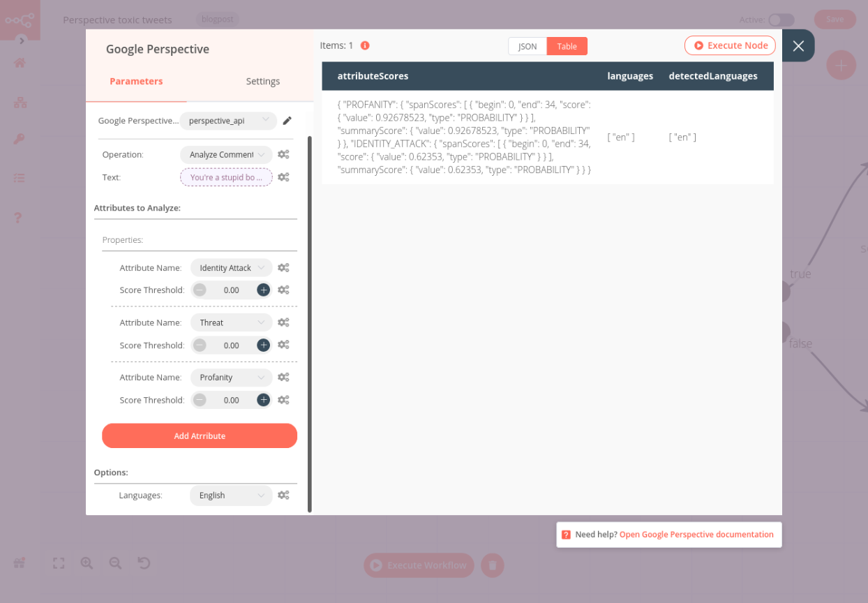The height and width of the screenshot is (603, 868).
Task: Click the parameters panel scrollbar
Action: point(309,325)
